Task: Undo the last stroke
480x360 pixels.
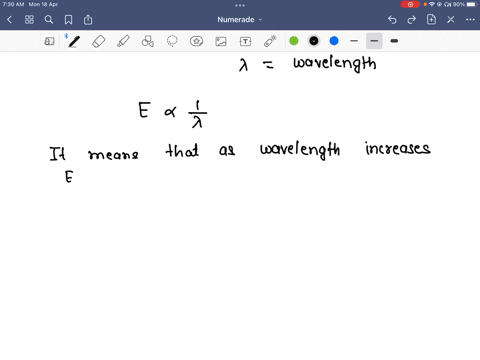Action: click(x=392, y=20)
